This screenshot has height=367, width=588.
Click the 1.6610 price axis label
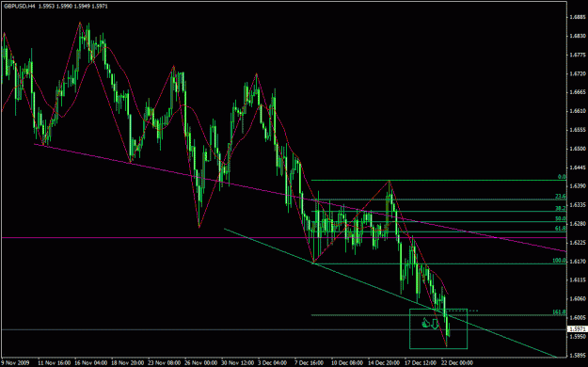coord(578,111)
